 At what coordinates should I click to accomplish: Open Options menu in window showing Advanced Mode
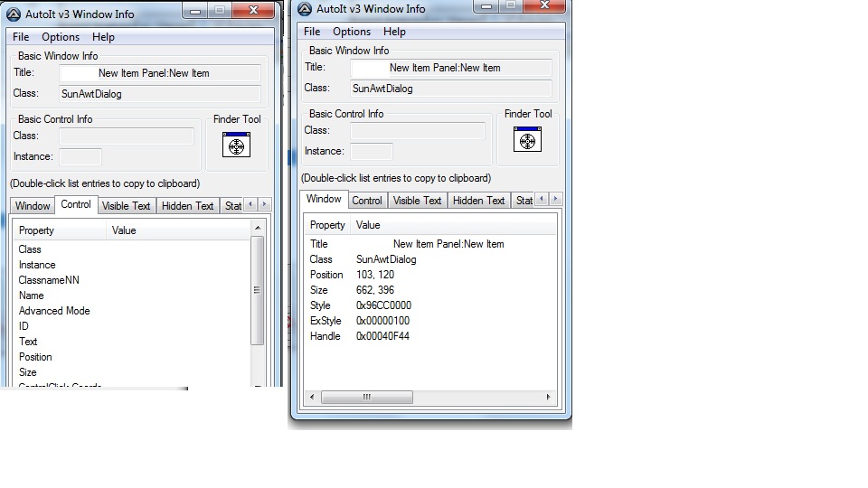[61, 37]
